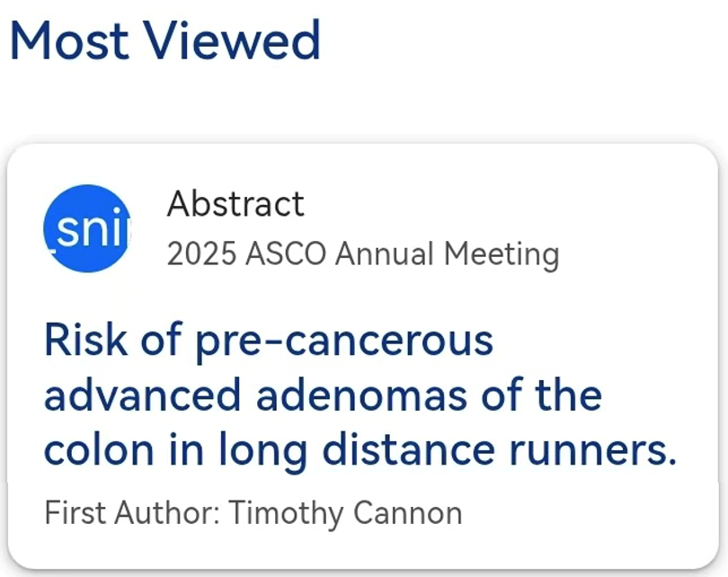
Task: Click the word 'Meeting' in the subtitle
Action: (503, 254)
